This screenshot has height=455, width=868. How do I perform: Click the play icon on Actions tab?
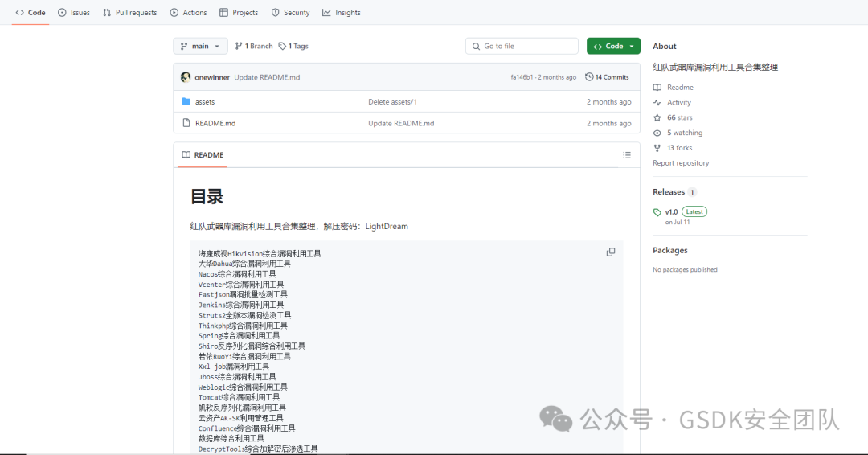coord(174,13)
